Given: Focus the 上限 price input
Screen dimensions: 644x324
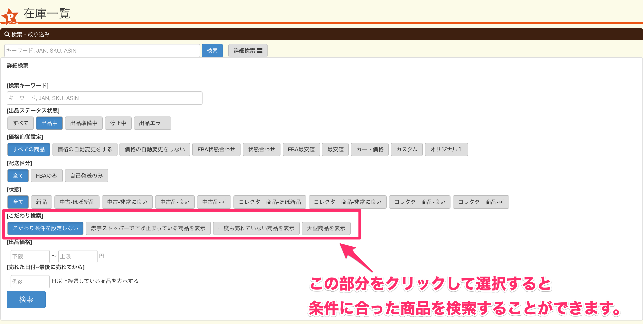Looking at the screenshot, I should [78, 256].
